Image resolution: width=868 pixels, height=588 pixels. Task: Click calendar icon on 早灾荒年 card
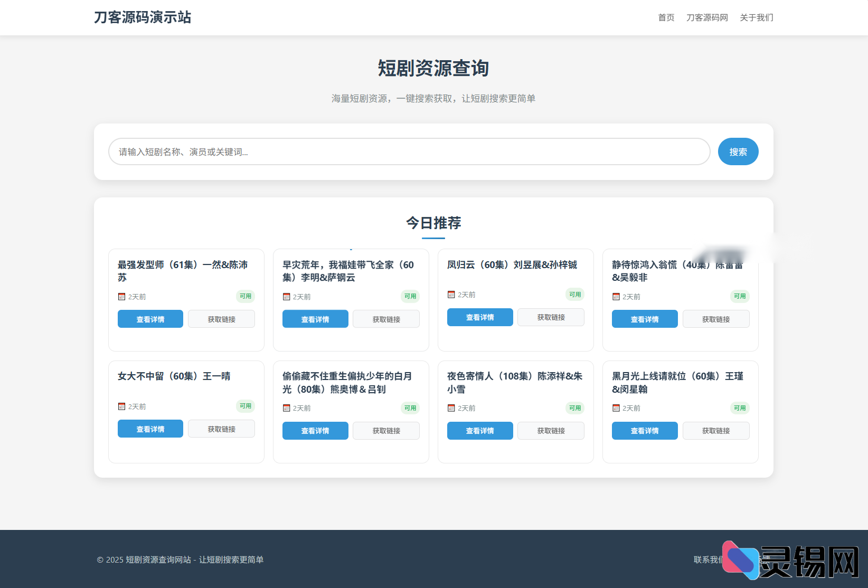coord(287,296)
